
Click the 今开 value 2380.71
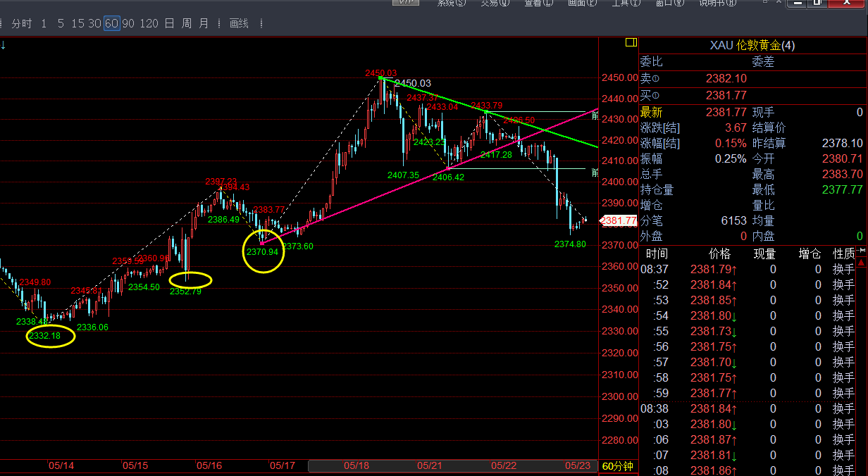(x=842, y=159)
